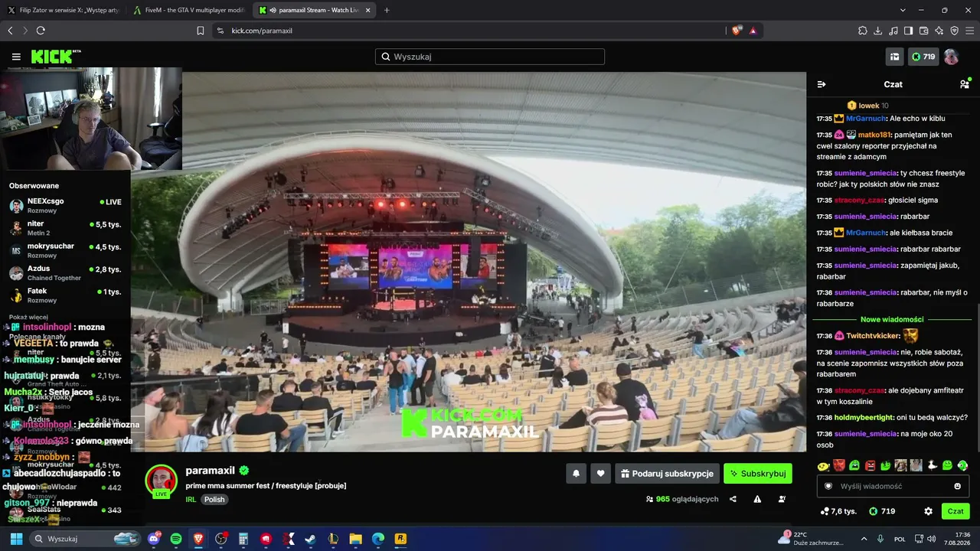Open the moderator icon beside the report icon

pos(782,499)
